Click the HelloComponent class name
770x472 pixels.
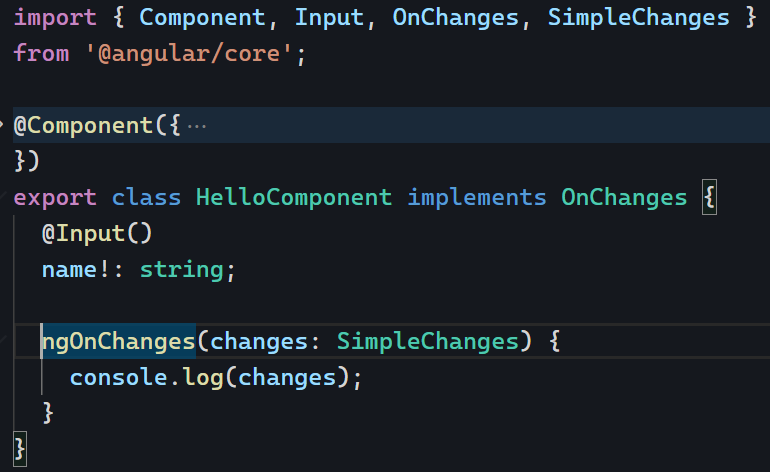pyautogui.click(x=294, y=197)
